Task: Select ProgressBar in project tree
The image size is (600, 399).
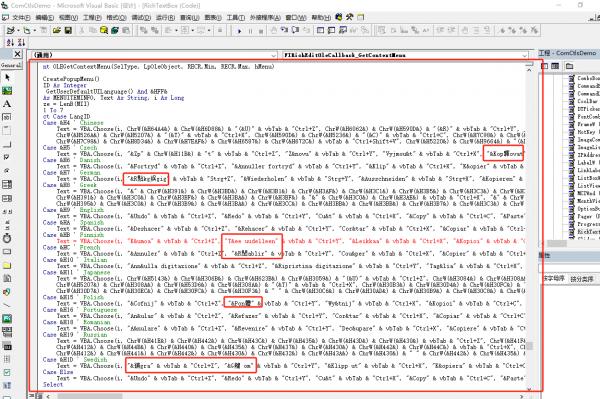Action: 589,224
